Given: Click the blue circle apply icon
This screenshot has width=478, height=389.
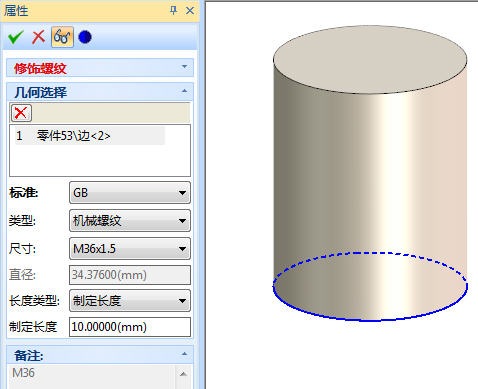Looking at the screenshot, I should 85,37.
